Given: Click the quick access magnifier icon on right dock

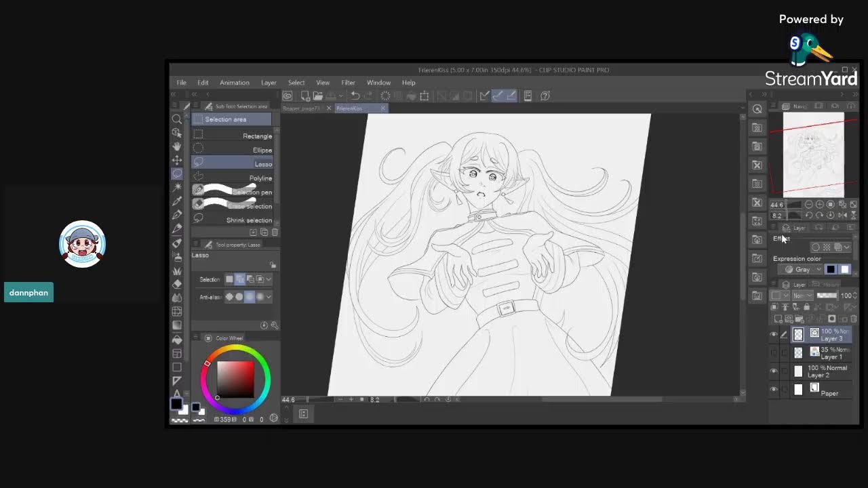Looking at the screenshot, I should [757, 109].
